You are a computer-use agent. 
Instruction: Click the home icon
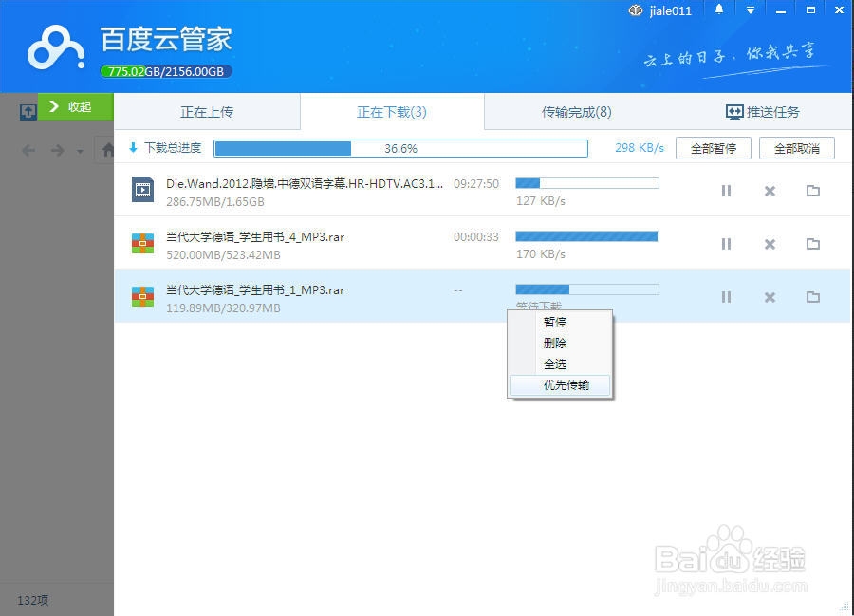click(108, 150)
